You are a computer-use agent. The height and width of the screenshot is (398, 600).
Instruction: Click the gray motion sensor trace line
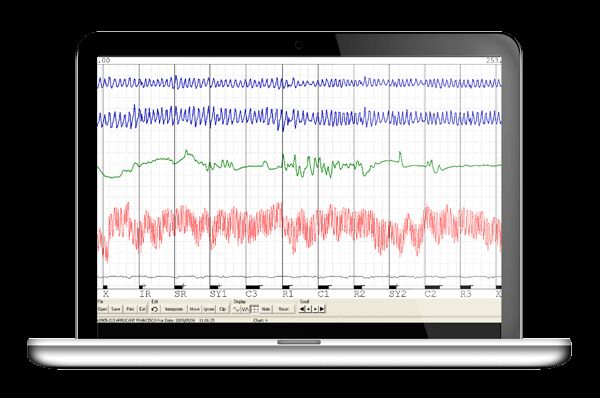[298, 277]
